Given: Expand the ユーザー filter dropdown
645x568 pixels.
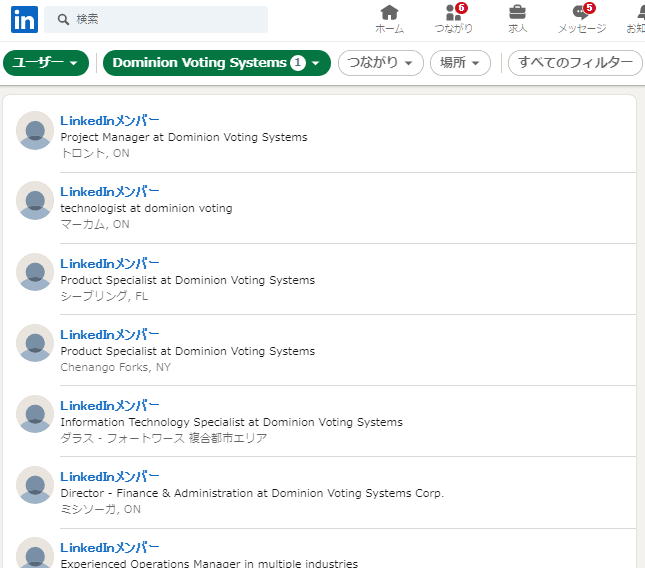Looking at the screenshot, I should coord(46,63).
